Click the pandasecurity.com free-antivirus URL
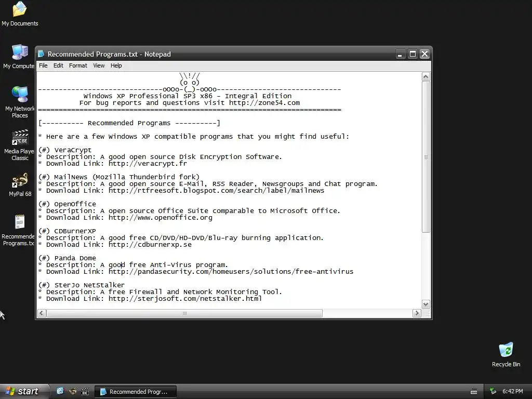Image resolution: width=532 pixels, height=399 pixels. (231, 272)
